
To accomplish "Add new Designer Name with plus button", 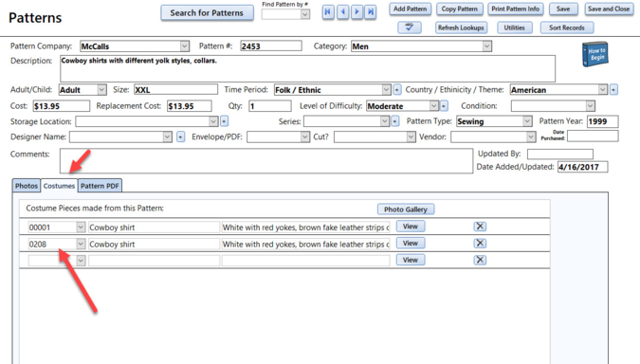I will pos(180,136).
